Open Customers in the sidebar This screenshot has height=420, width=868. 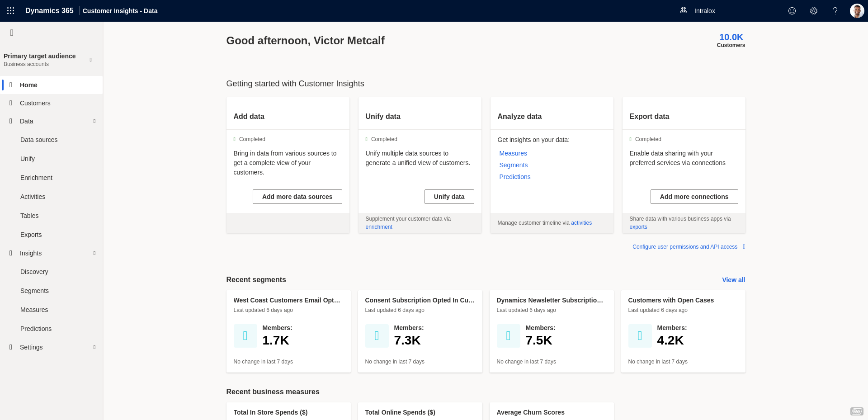tap(35, 103)
